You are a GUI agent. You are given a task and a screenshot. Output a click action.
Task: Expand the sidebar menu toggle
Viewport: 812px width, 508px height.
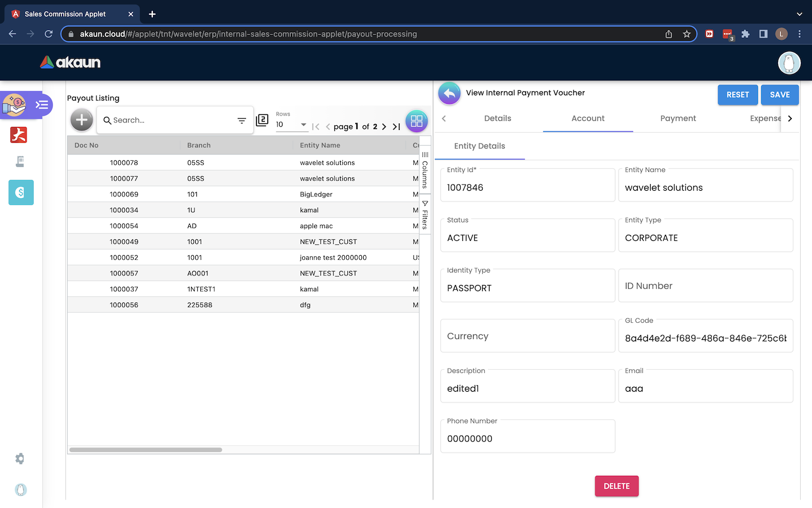point(42,105)
